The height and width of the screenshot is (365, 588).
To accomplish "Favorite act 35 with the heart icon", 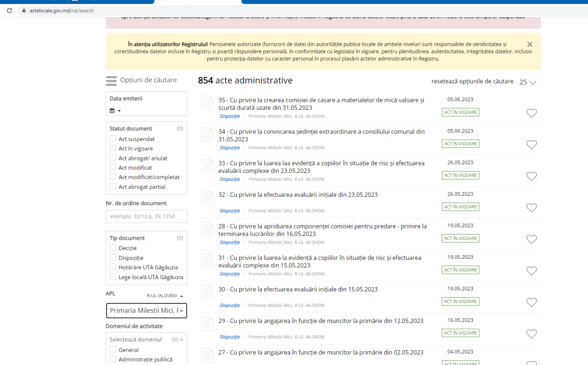I will click(532, 113).
